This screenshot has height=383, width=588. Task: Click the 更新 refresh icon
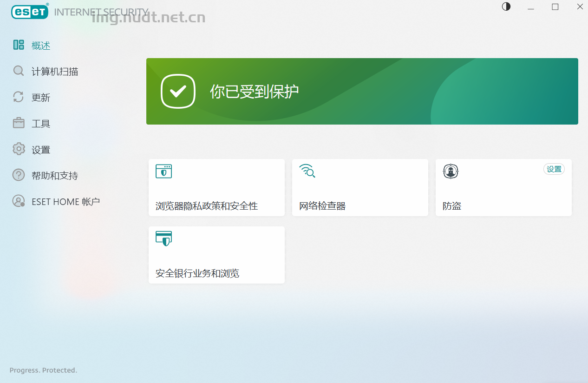tap(19, 97)
